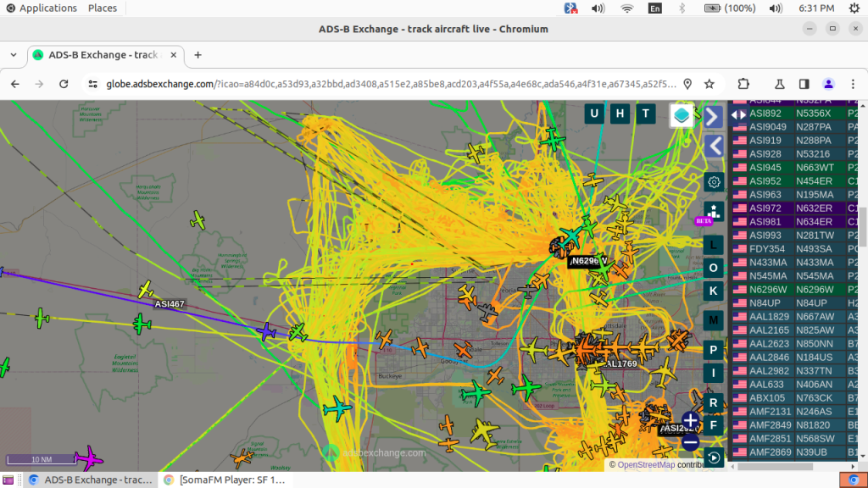Select table row ASI972
Screen dimensions: 868x488
795,208
